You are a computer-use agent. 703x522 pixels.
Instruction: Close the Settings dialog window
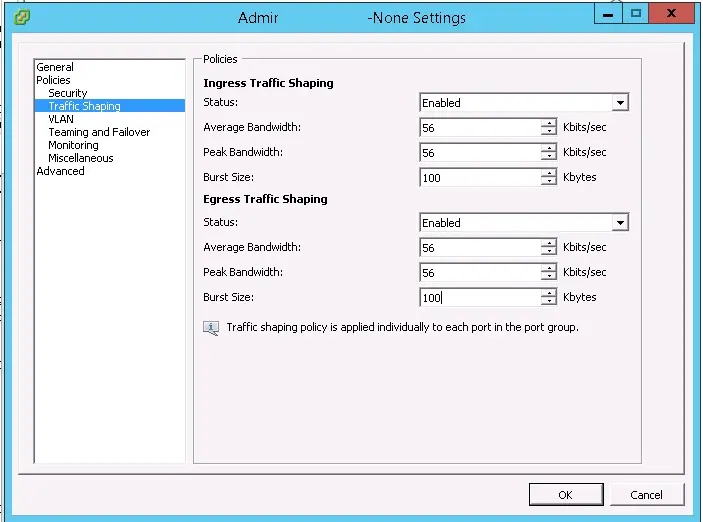(671, 13)
